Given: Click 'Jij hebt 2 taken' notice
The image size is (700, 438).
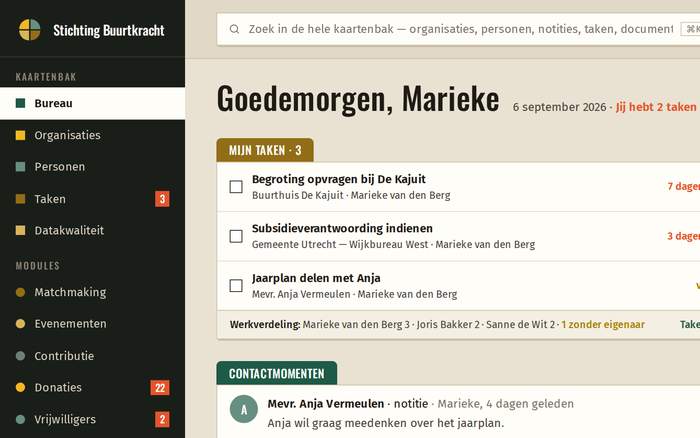Looking at the screenshot, I should click(657, 107).
